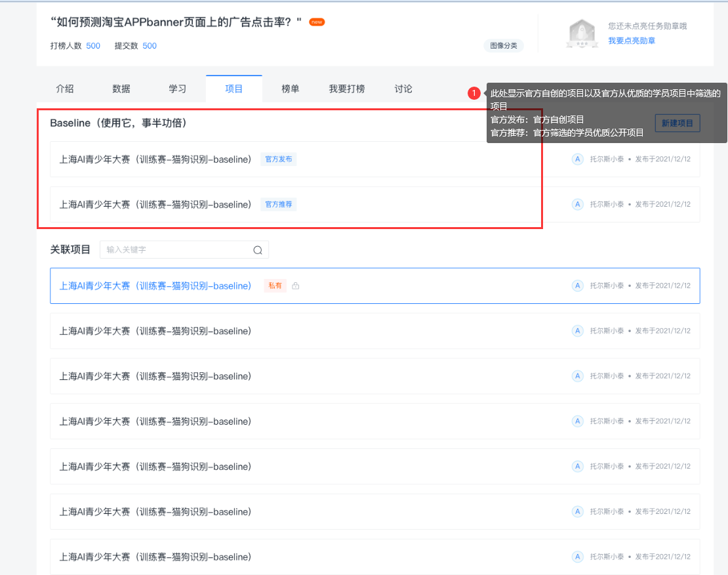The image size is (728, 575).
Task: Click the 关联项目 heading
Action: click(x=70, y=249)
